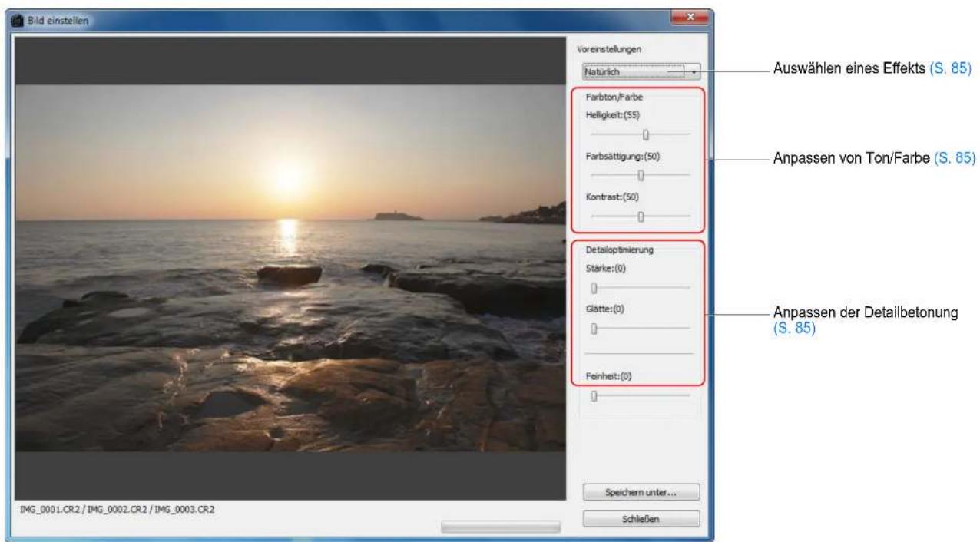The image size is (980, 542).
Task: Click the arrow of the Voreinstellungen dropdown
Action: (x=694, y=71)
